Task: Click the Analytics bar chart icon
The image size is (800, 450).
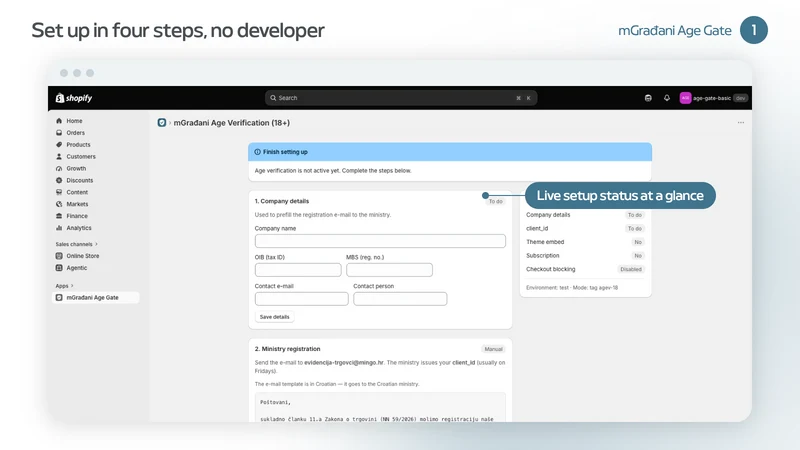Action: (x=59, y=228)
